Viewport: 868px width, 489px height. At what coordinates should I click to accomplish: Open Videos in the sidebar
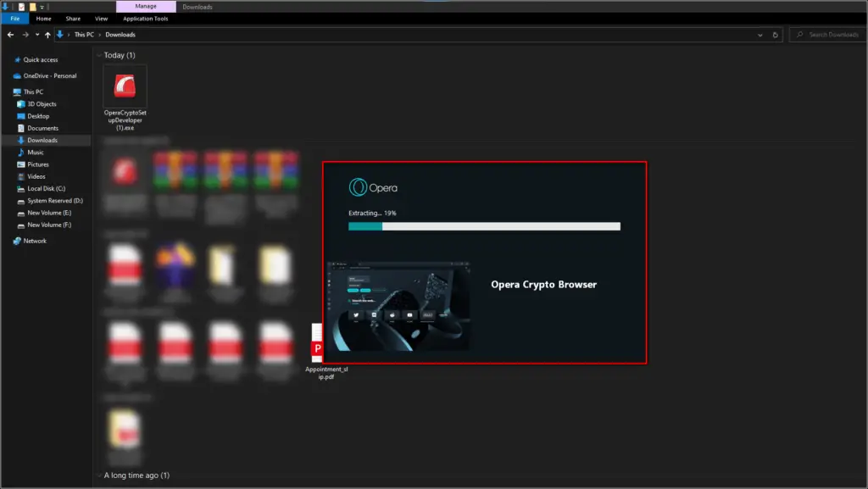coord(36,176)
